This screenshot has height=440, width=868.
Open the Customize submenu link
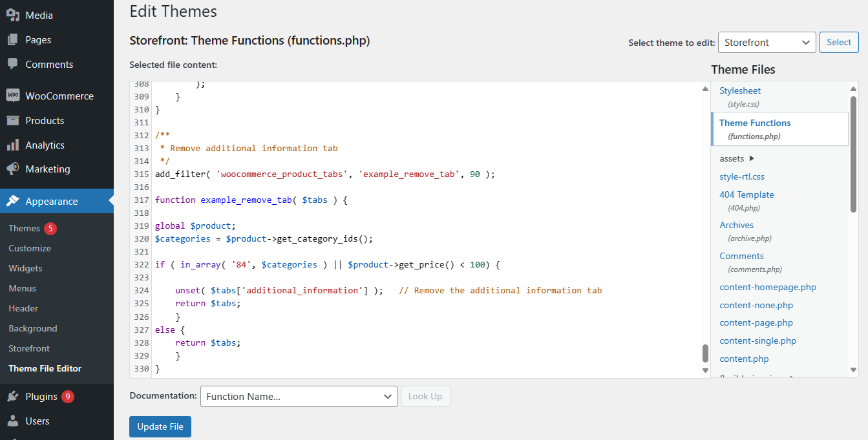click(x=30, y=248)
